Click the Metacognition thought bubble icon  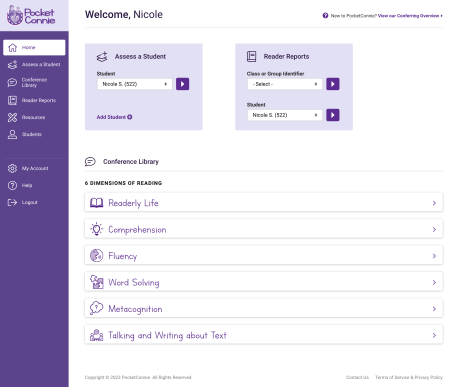pos(97,308)
